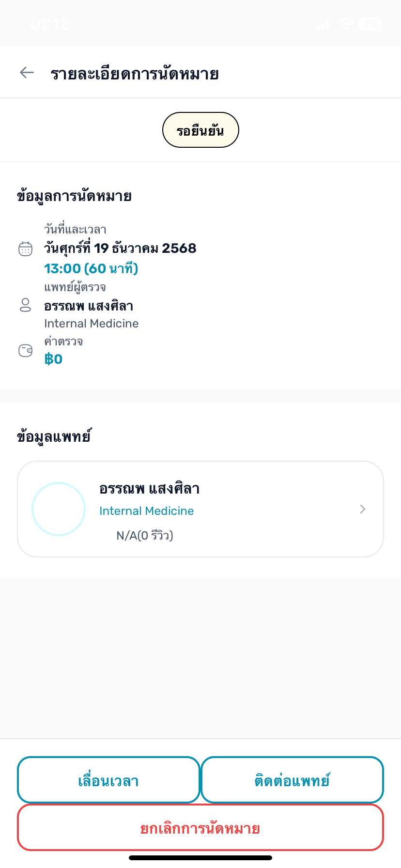Viewport: 401px width, 868px height.
Task: Click the calendar icon beside the date
Action: coord(25,249)
